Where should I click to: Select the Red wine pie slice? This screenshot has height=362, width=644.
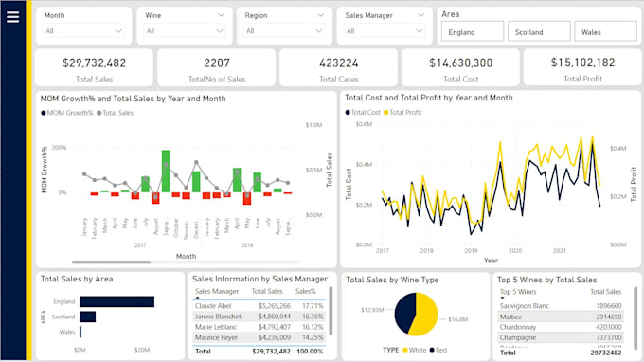(404, 313)
